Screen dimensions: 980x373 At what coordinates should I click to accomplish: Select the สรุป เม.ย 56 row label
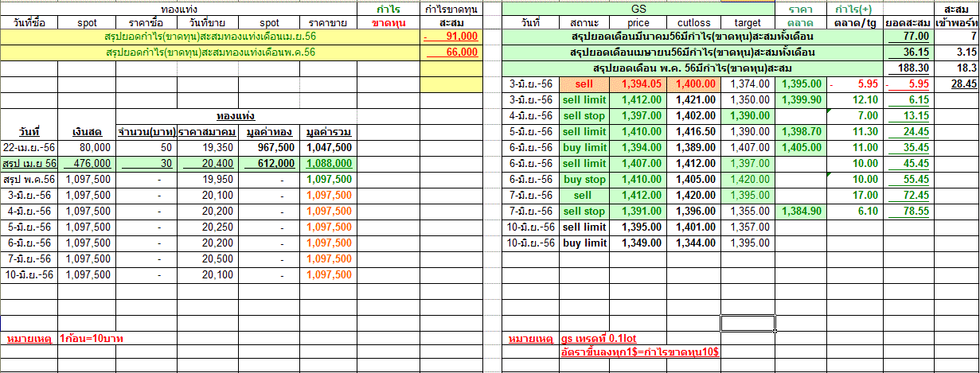tap(29, 163)
